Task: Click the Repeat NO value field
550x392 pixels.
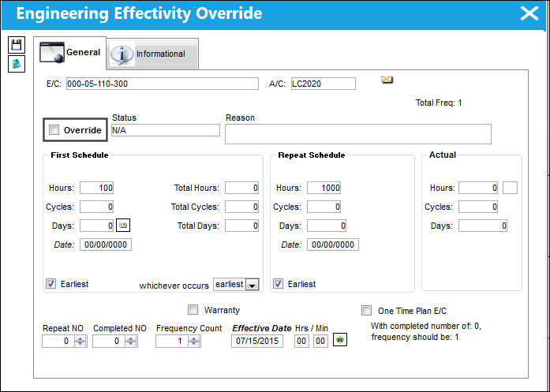Action: click(x=58, y=341)
